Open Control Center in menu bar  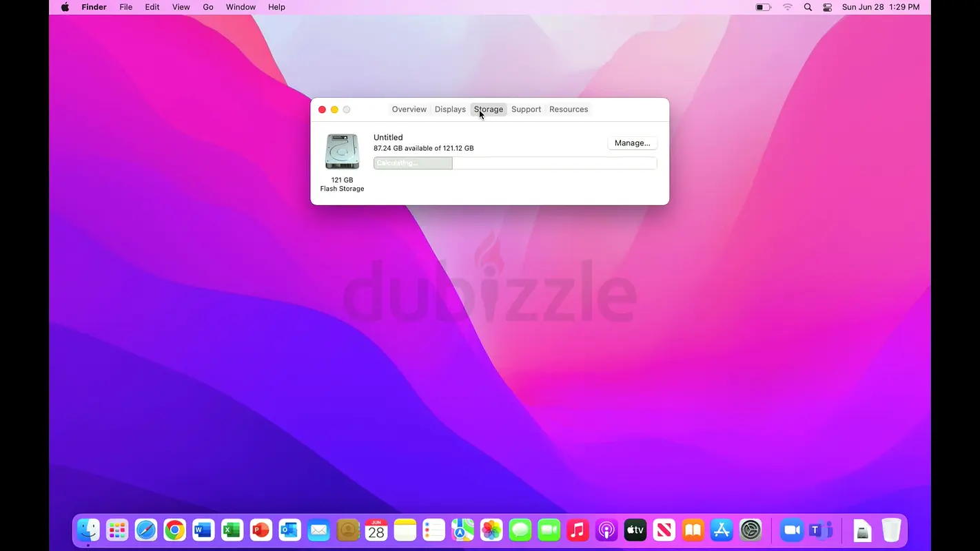point(828,7)
